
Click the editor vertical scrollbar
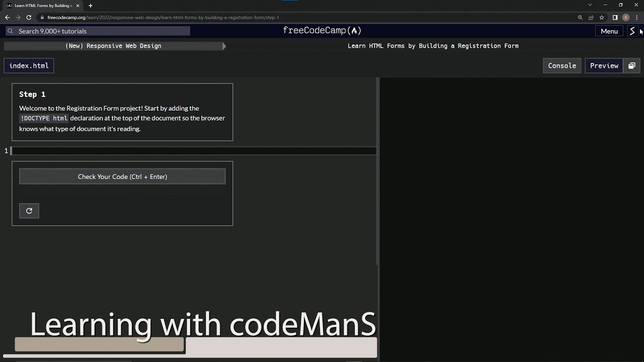coord(377,171)
